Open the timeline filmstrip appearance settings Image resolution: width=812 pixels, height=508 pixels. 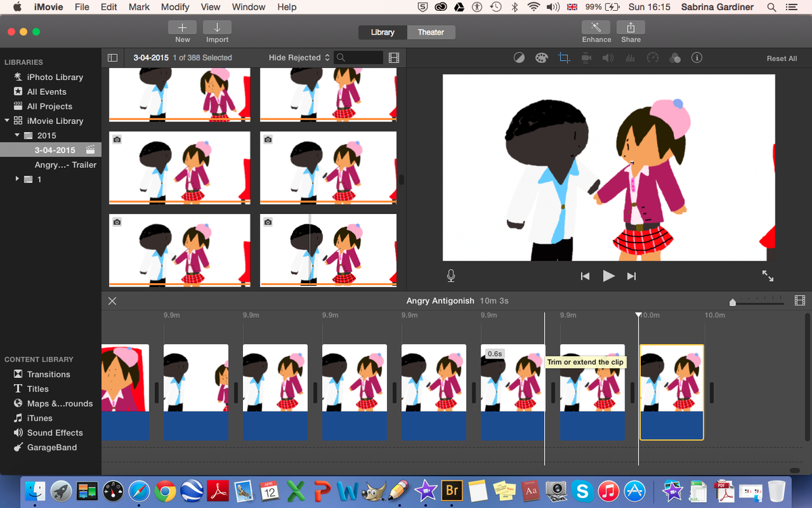800,301
